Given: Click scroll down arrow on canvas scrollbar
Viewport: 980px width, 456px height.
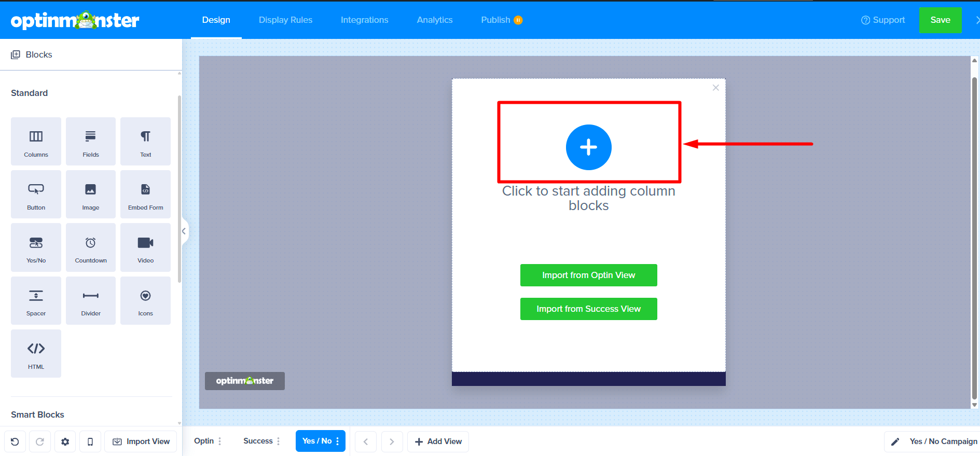Looking at the screenshot, I should pyautogui.click(x=974, y=405).
